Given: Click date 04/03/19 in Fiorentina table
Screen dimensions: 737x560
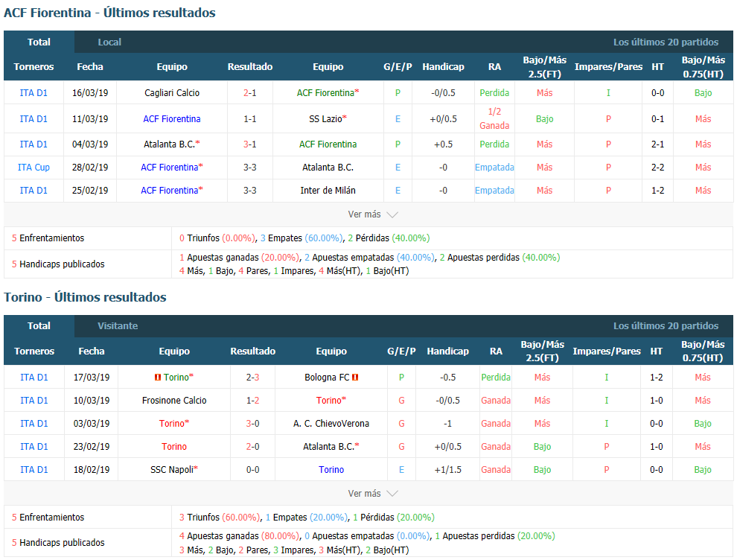Looking at the screenshot, I should tap(90, 144).
